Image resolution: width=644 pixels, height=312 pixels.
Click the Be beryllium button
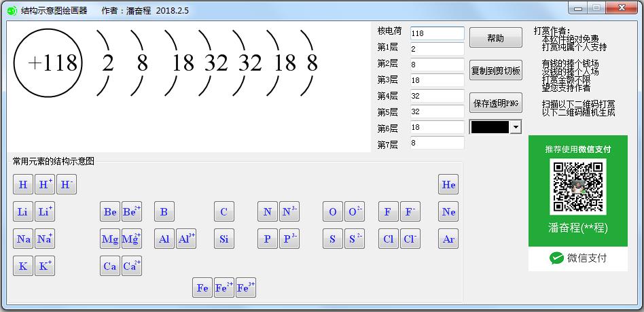click(x=110, y=211)
